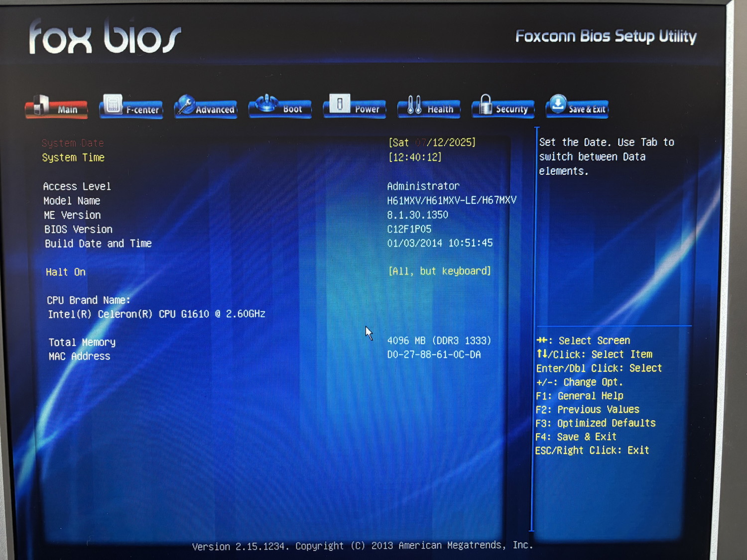This screenshot has height=560, width=747.
Task: Click the Administrator value
Action: tap(423, 186)
